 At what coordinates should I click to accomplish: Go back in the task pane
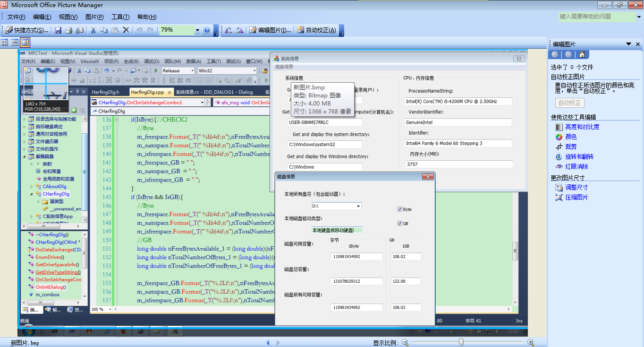(x=555, y=54)
